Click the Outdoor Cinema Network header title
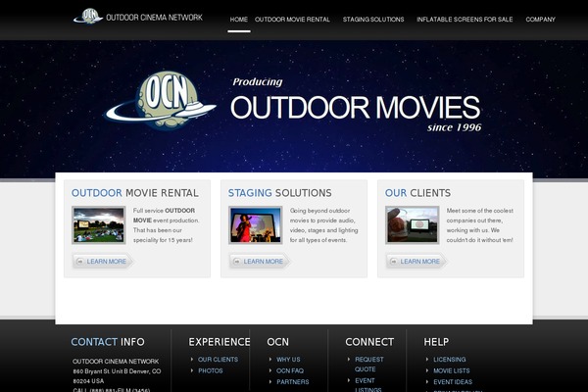 coord(154,18)
